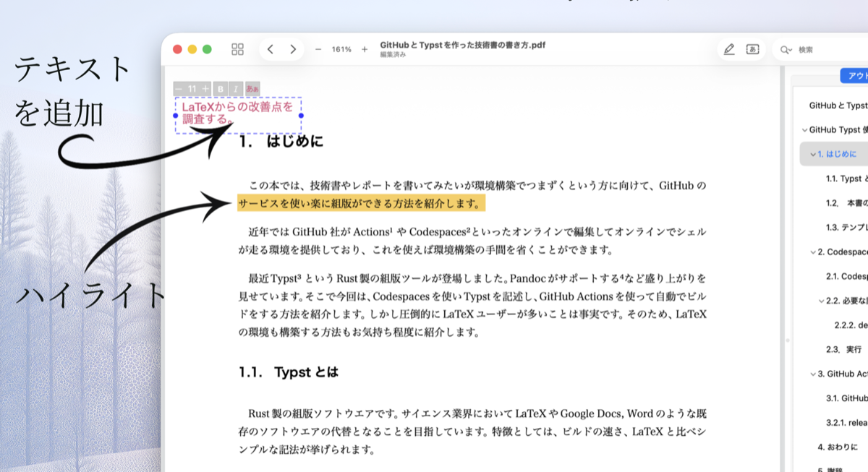
Task: Go to the next page arrow
Action: click(293, 49)
